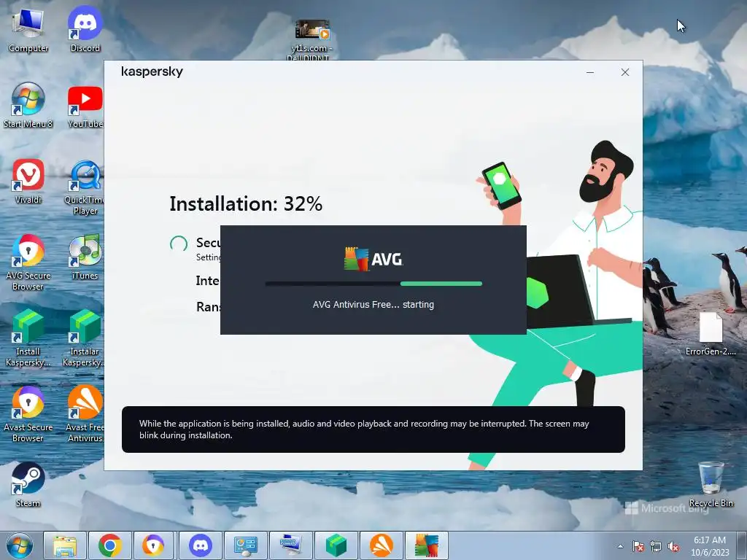Select the Avast Secure Browser desktop icon

28,415
